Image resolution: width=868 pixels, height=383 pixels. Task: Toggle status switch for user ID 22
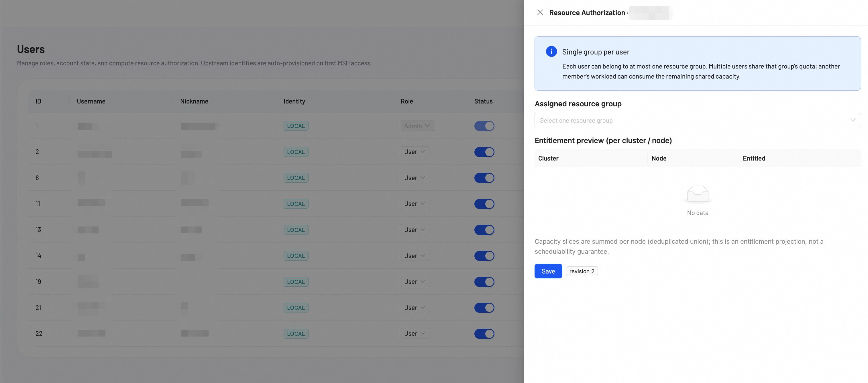(484, 334)
